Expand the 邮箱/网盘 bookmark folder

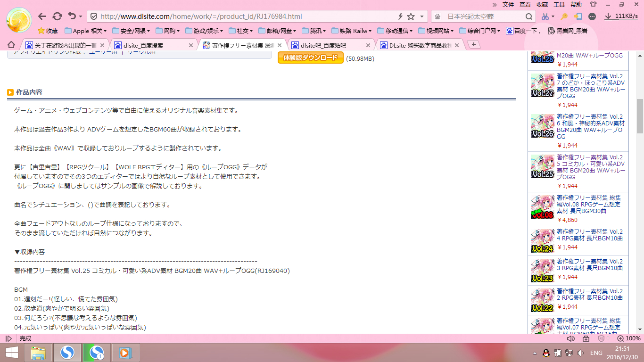coord(276,31)
